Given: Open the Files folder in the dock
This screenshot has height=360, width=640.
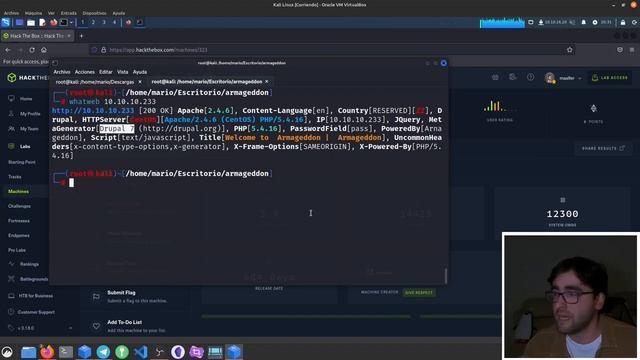Looking at the screenshot, I should [28, 351].
